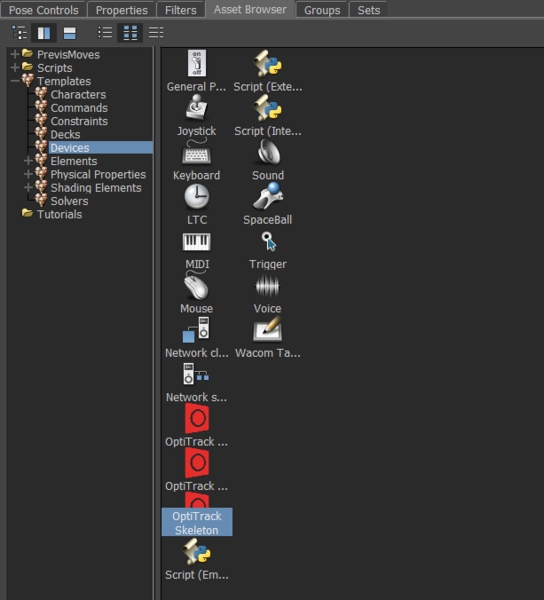The width and height of the screenshot is (544, 600).
Task: Expand the PrevisMoves folder
Action: pos(15,54)
